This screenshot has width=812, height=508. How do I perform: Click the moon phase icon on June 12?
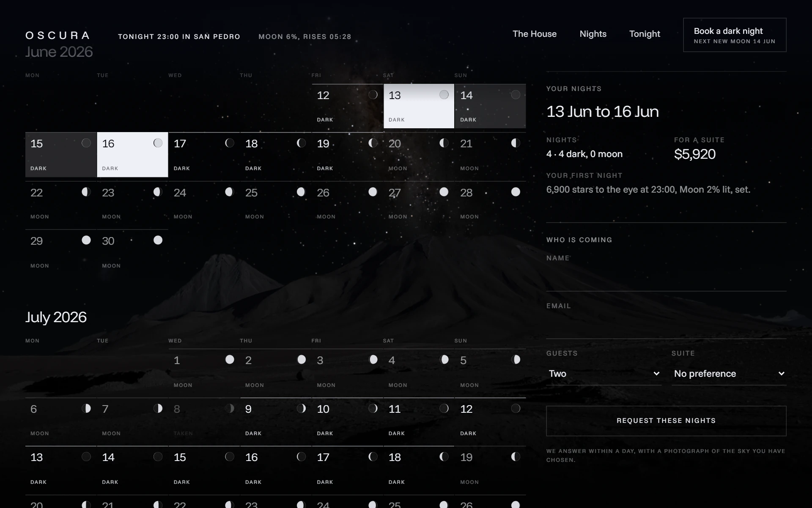[373, 95]
